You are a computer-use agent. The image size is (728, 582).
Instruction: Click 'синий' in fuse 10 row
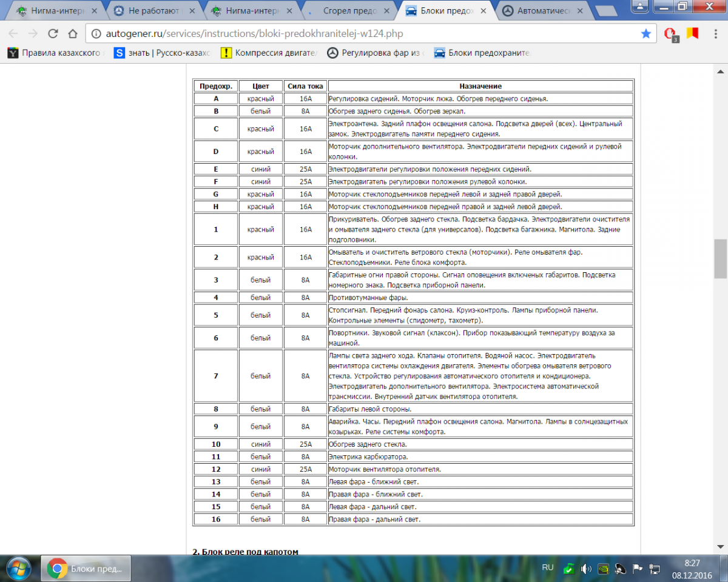click(261, 444)
